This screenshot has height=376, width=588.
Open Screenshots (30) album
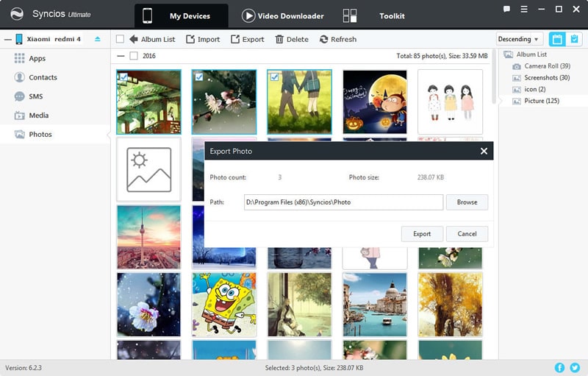(x=547, y=78)
